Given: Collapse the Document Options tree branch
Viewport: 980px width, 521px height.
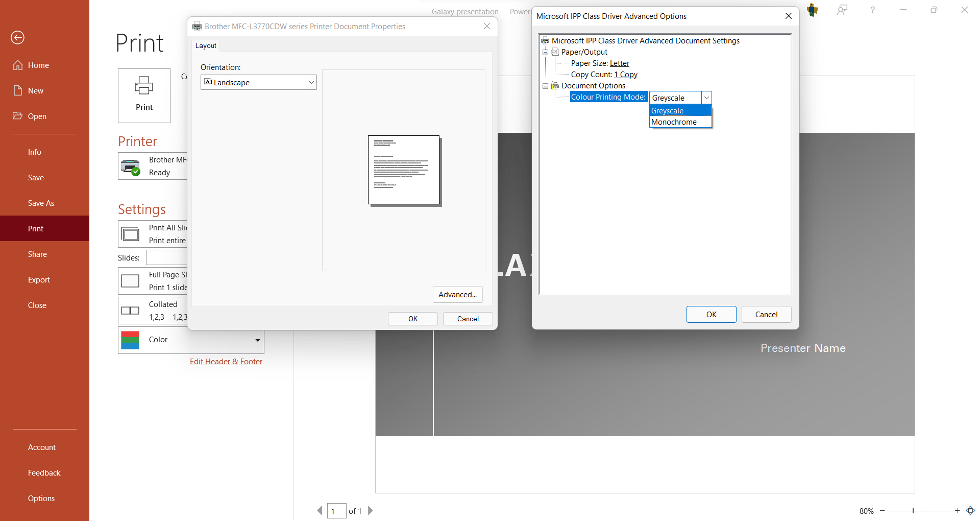Looking at the screenshot, I should coord(545,85).
